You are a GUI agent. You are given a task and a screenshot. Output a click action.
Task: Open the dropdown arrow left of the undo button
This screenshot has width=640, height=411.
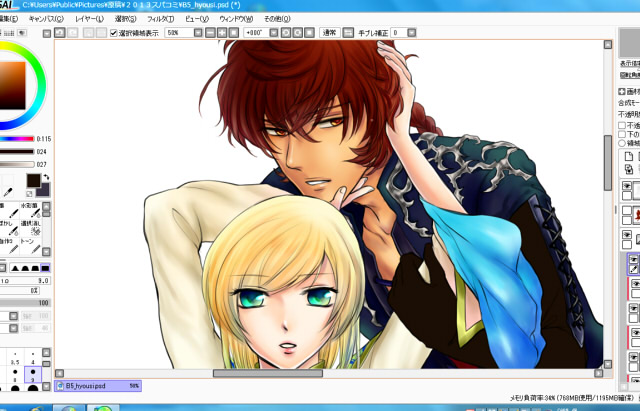47,33
